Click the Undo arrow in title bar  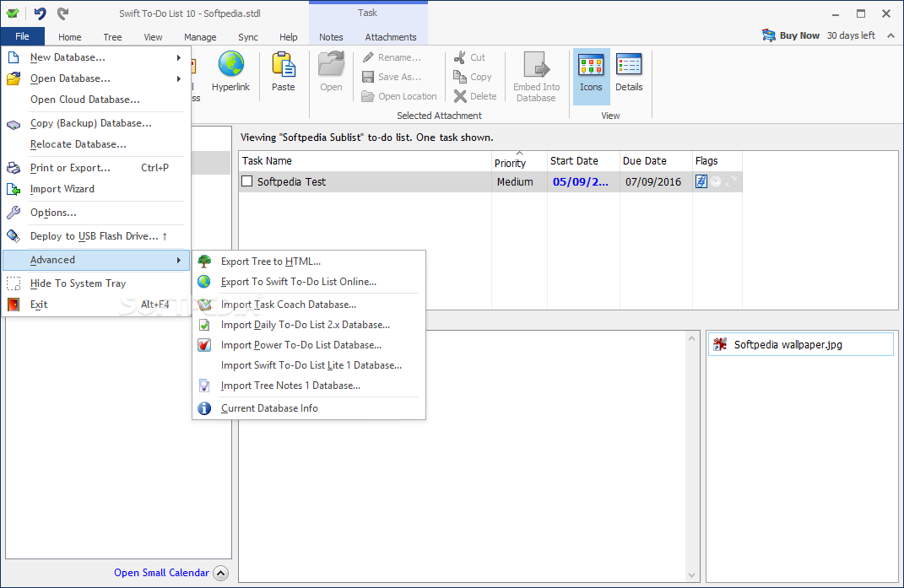pos(40,13)
